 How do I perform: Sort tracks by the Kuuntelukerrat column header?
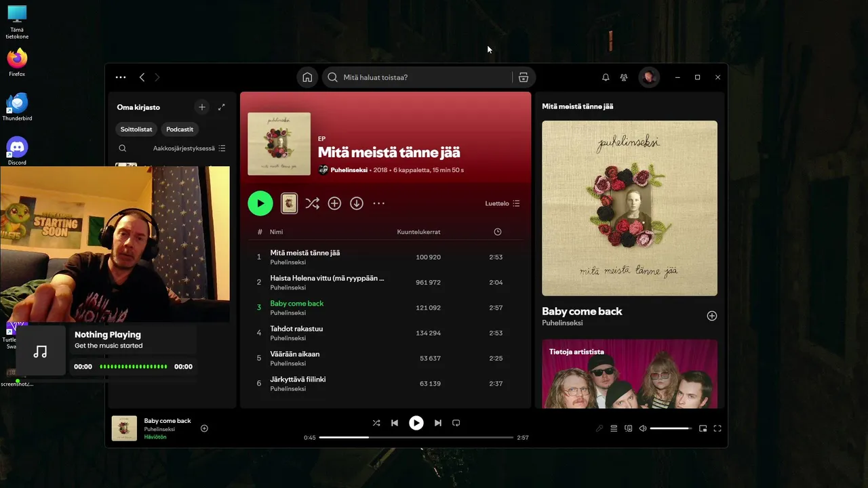(418, 232)
